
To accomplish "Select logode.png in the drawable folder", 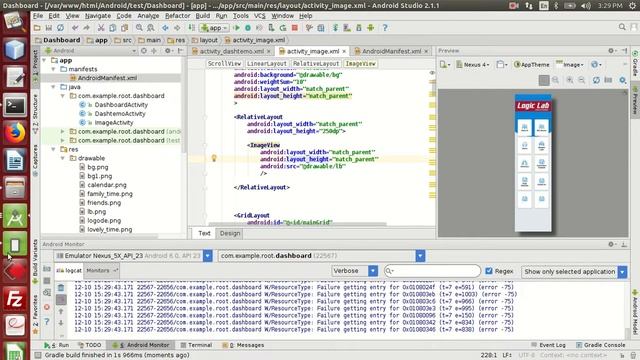I will click(x=104, y=220).
